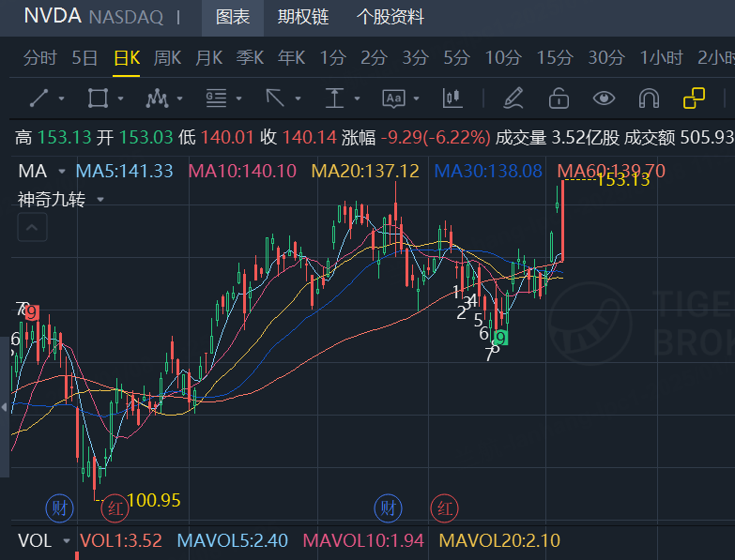Open the 个股资料 tab
Image resolution: width=735 pixels, height=560 pixels.
[390, 18]
